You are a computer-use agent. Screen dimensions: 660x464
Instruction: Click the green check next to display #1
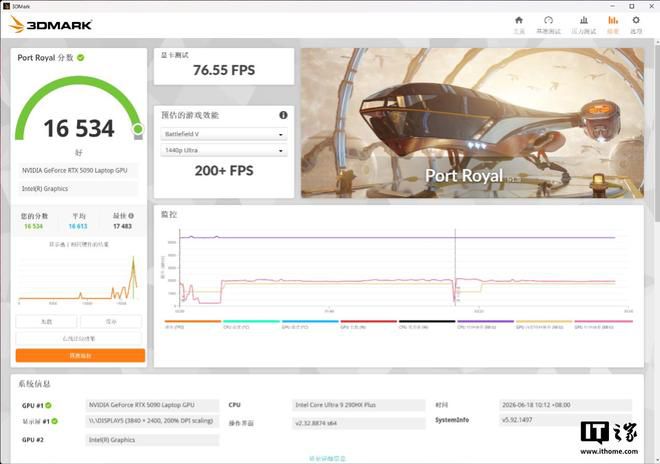55,421
